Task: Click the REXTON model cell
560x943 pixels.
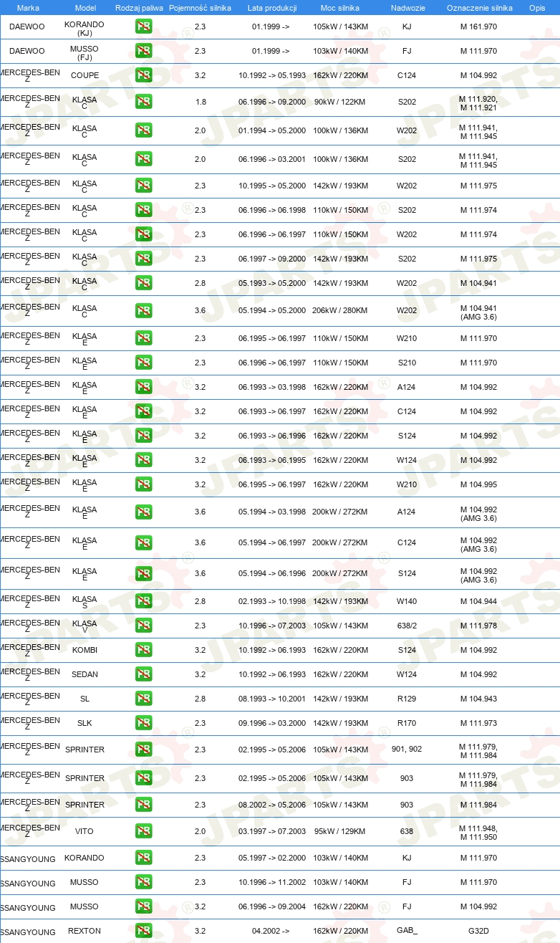Action: coord(85,931)
